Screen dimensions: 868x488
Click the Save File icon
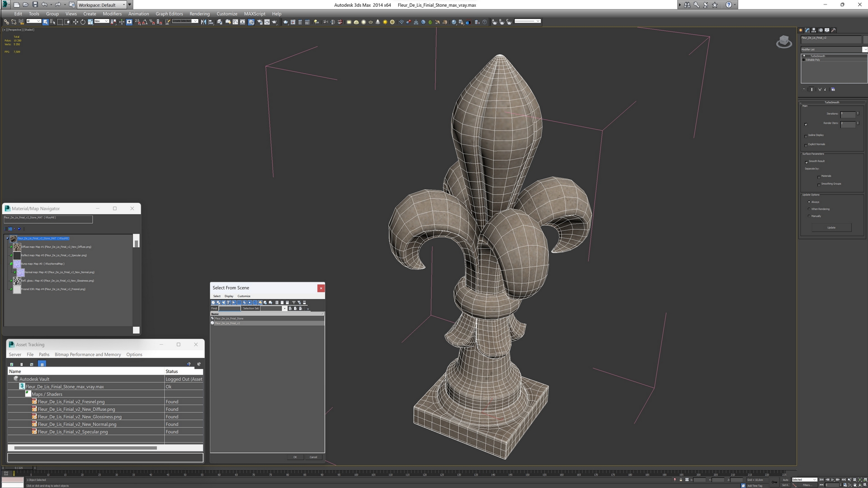pos(35,5)
